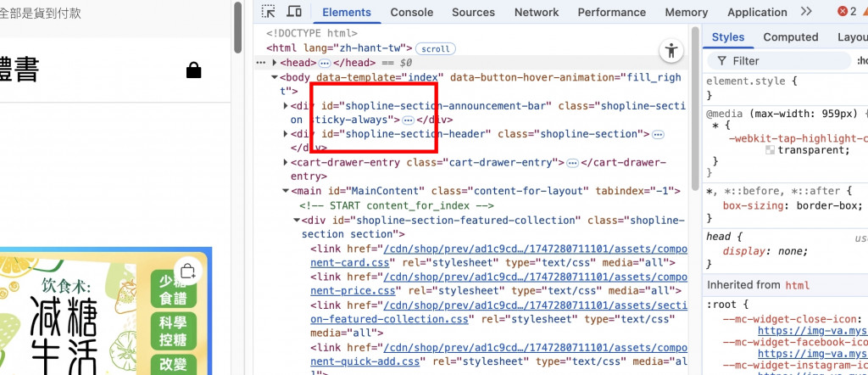The height and width of the screenshot is (375, 868).
Task: Click the webpage vertical scrollbar
Action: point(237,27)
